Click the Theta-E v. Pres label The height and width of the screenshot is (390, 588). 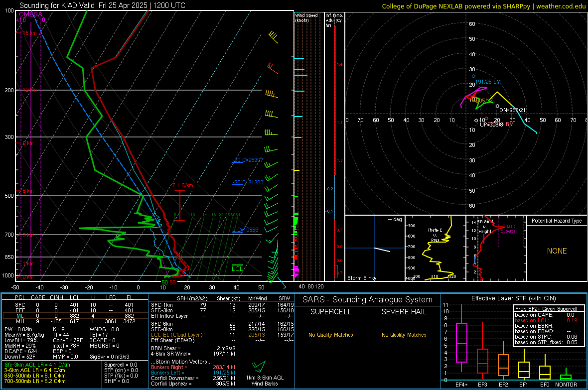[435, 235]
